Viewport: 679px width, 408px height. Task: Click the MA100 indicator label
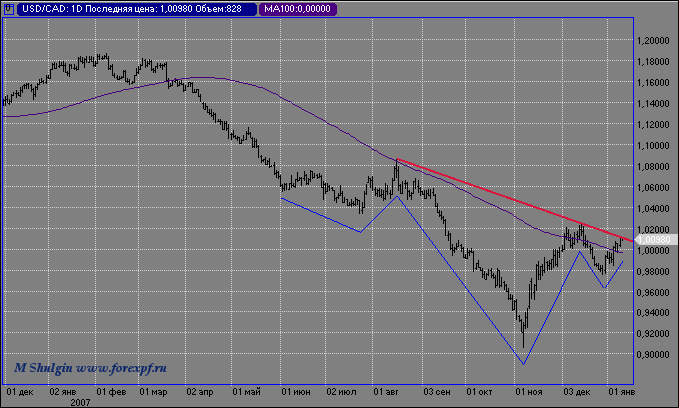298,9
